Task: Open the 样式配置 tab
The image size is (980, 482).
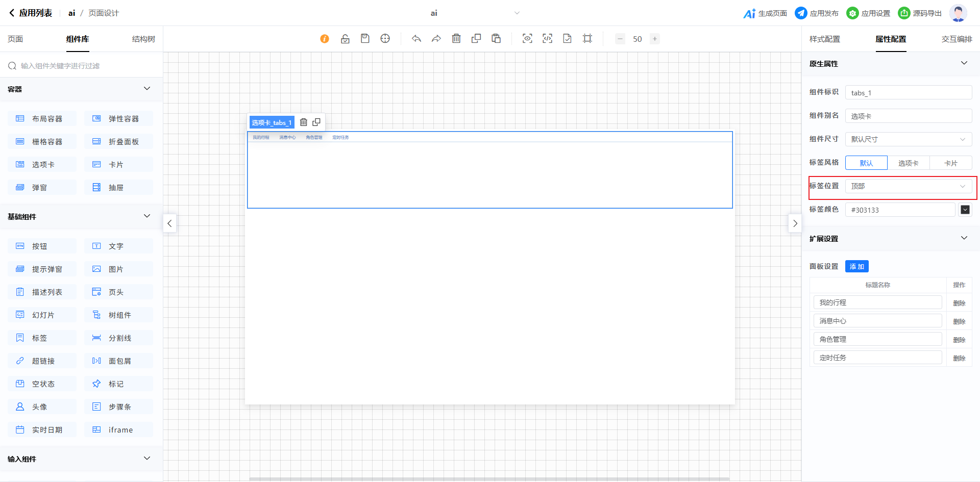Action: [x=824, y=39]
